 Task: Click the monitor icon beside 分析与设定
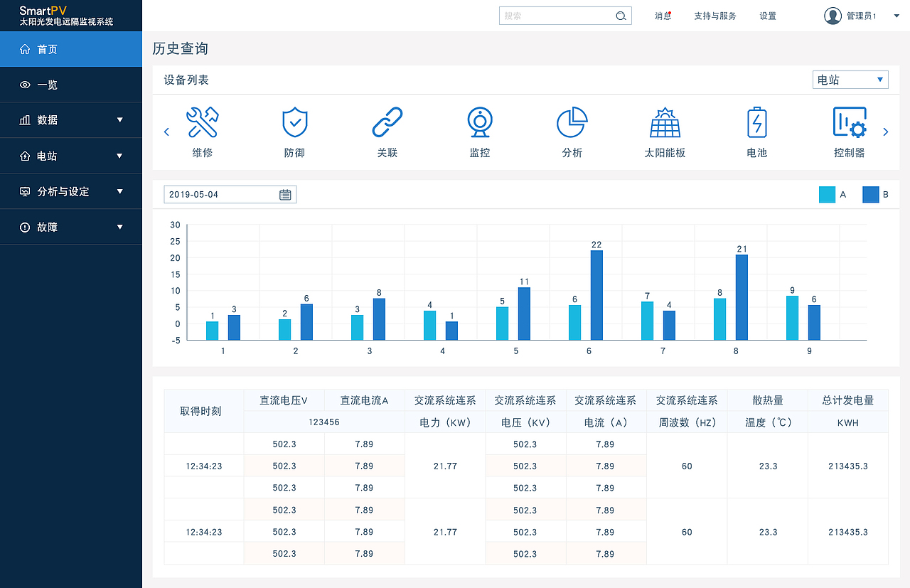26,191
